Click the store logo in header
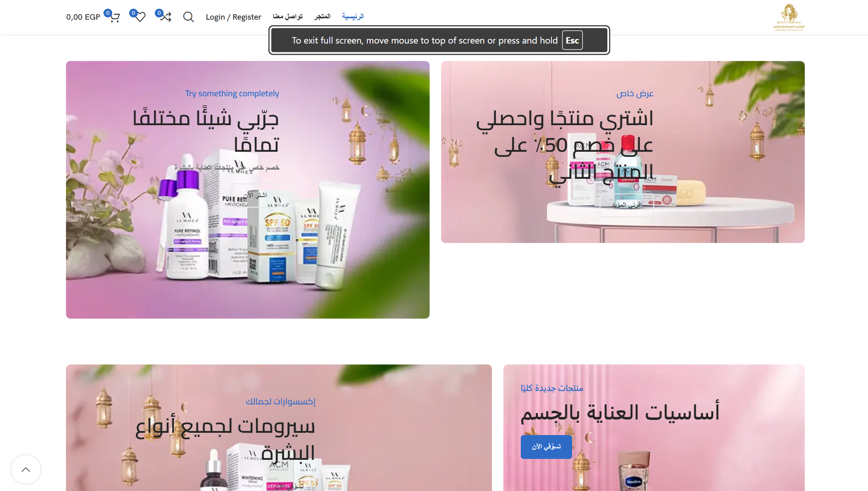 point(789,17)
